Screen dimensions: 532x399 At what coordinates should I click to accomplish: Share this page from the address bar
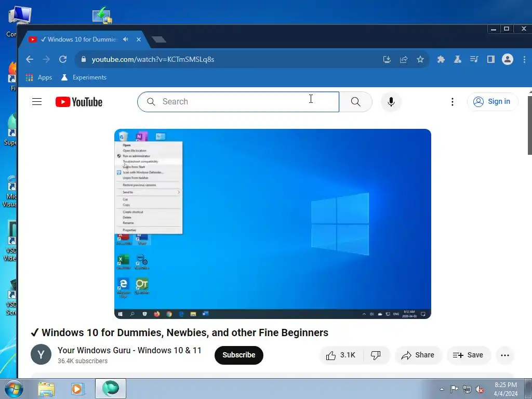pos(403,60)
